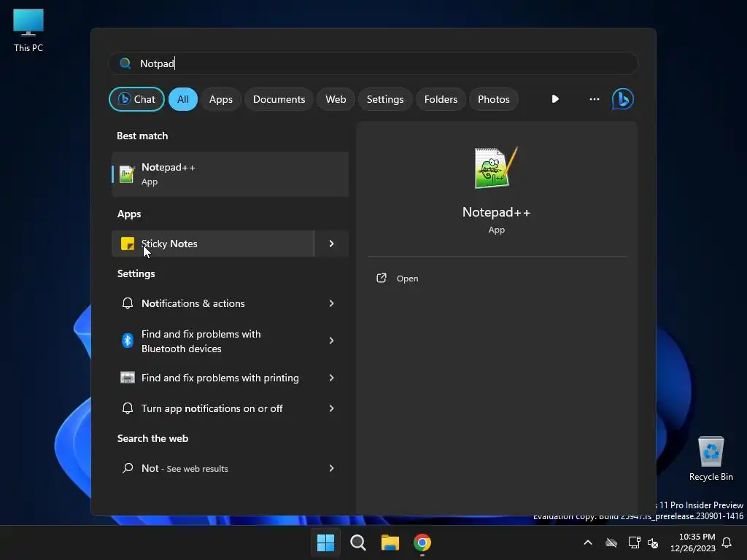747x560 pixels.
Task: Select Recycle Bin desktop icon
Action: [711, 459]
